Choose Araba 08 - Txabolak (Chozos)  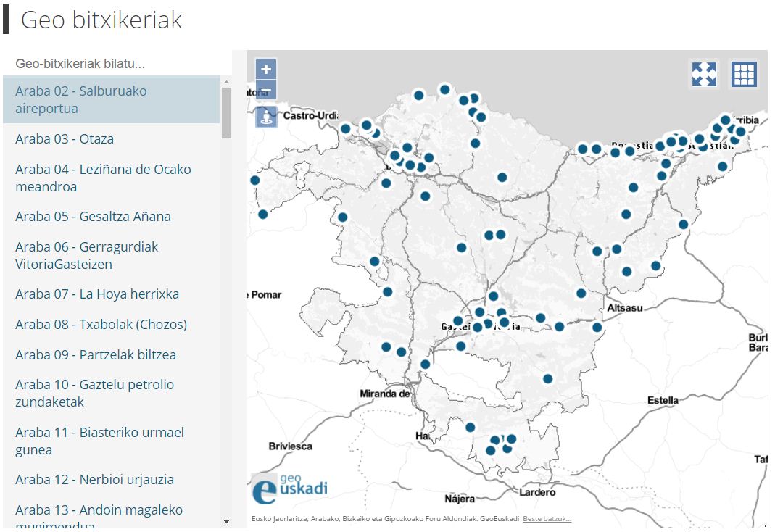[101, 325]
